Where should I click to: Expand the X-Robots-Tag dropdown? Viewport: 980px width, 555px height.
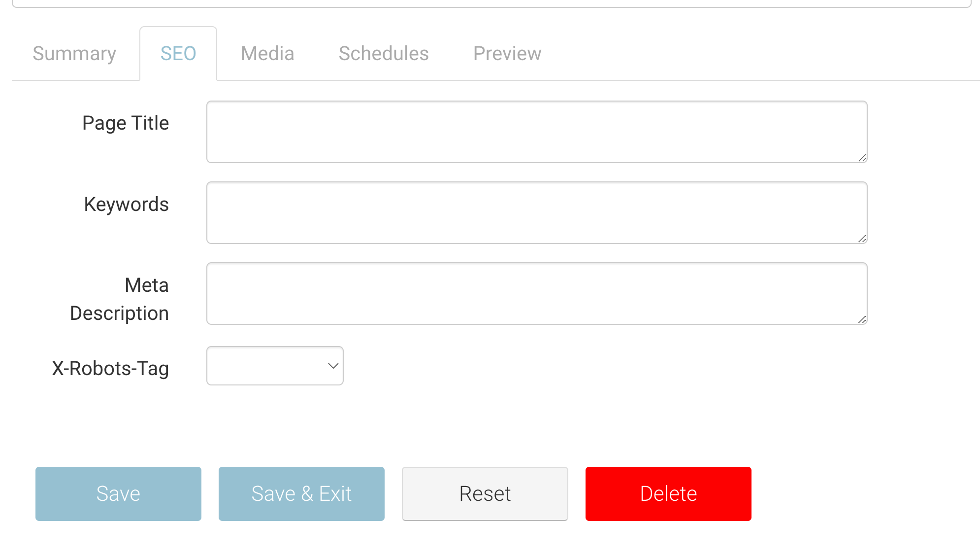[x=275, y=366]
